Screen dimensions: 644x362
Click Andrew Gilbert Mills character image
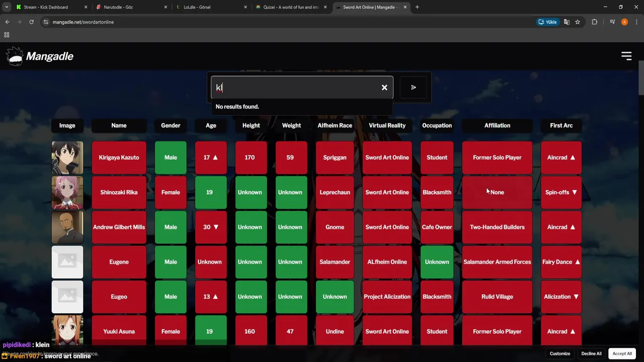pyautogui.click(x=67, y=227)
